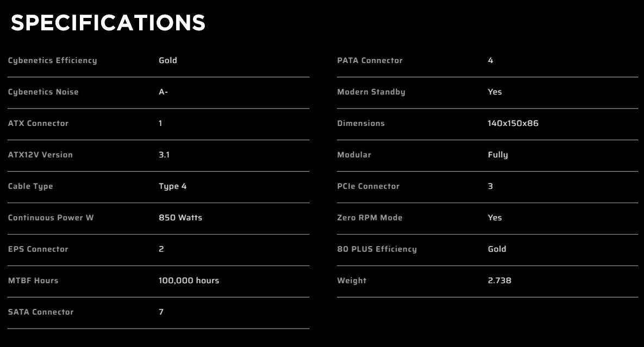Select the Modular Fully value
Image resolution: width=644 pixels, height=347 pixels.
(498, 155)
